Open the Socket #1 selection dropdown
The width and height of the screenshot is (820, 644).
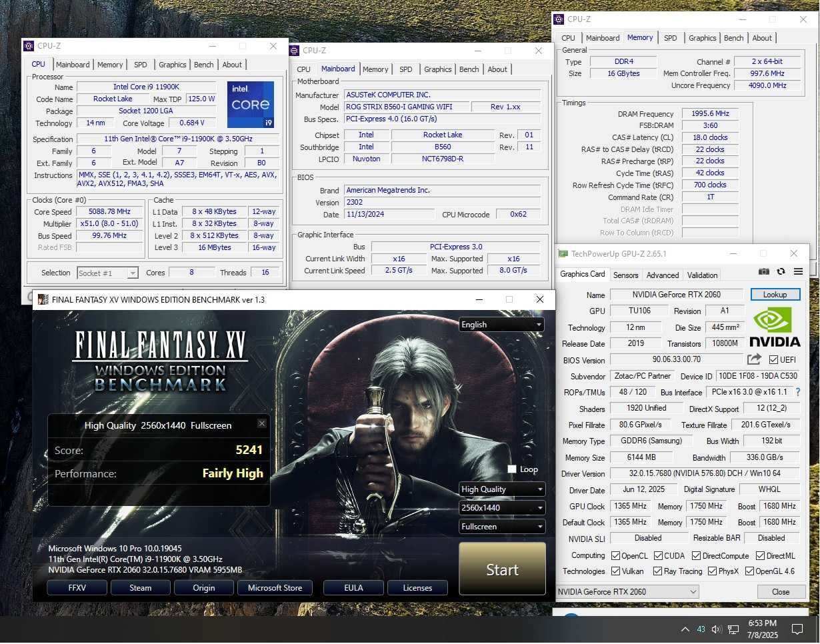pos(107,273)
